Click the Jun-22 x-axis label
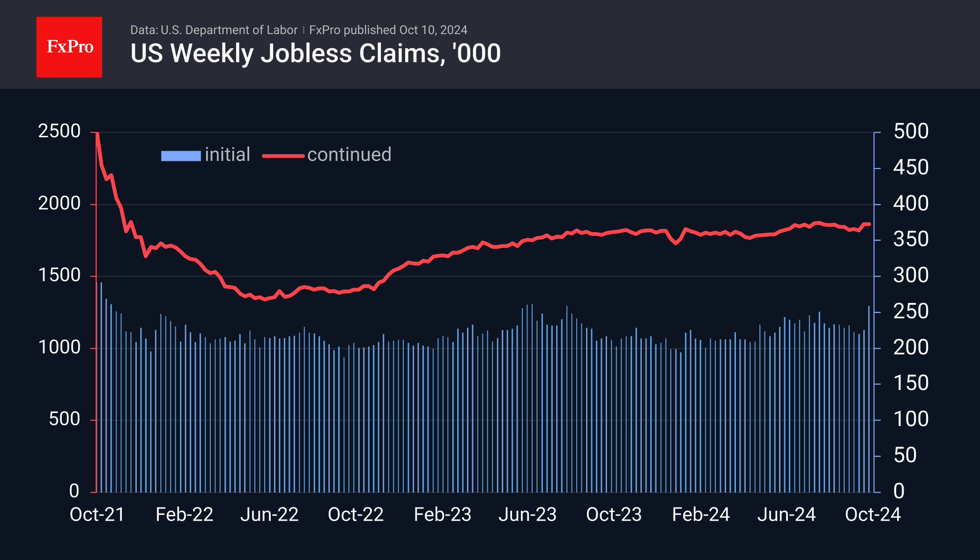The height and width of the screenshot is (560, 980). point(269,515)
